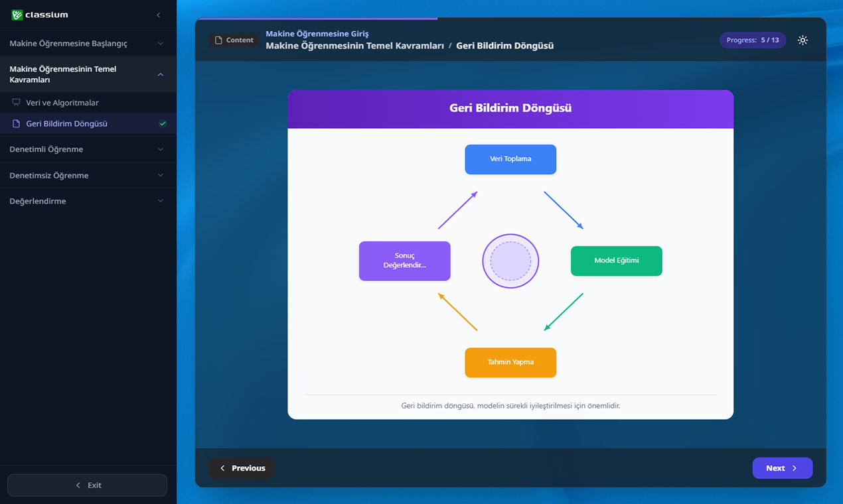
Task: Select the Model Eğitimi box
Action: 617,261
